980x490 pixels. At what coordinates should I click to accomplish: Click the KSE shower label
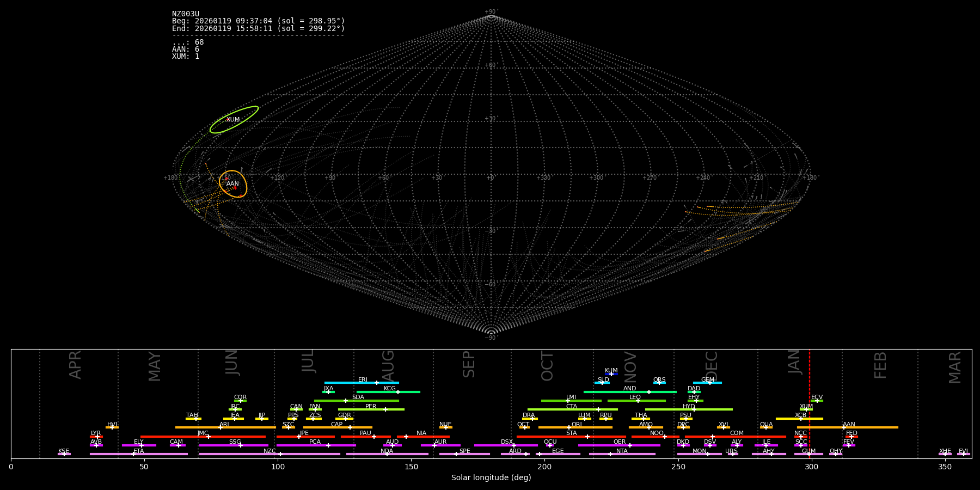point(64,451)
